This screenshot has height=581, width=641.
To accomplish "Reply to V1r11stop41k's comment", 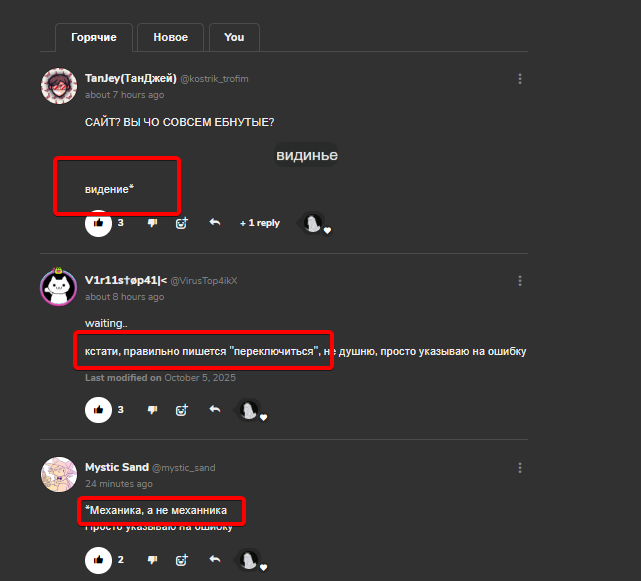I will pos(215,409).
